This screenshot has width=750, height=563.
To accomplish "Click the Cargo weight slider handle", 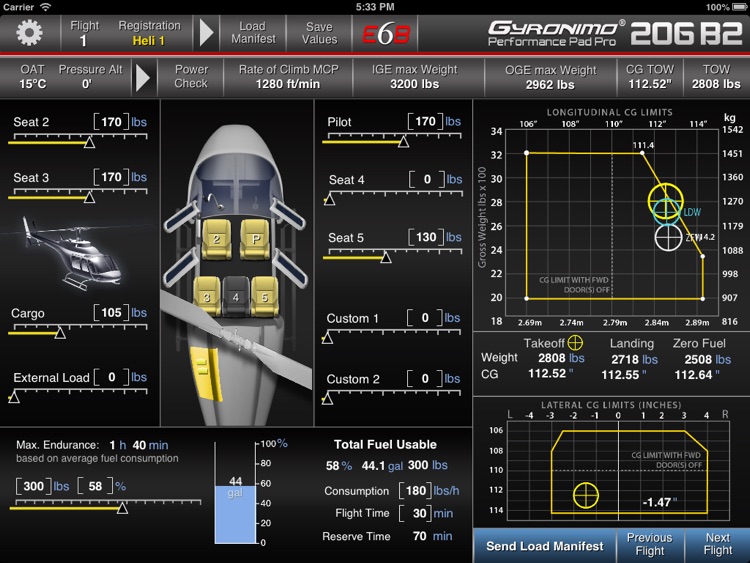I will tap(60, 332).
